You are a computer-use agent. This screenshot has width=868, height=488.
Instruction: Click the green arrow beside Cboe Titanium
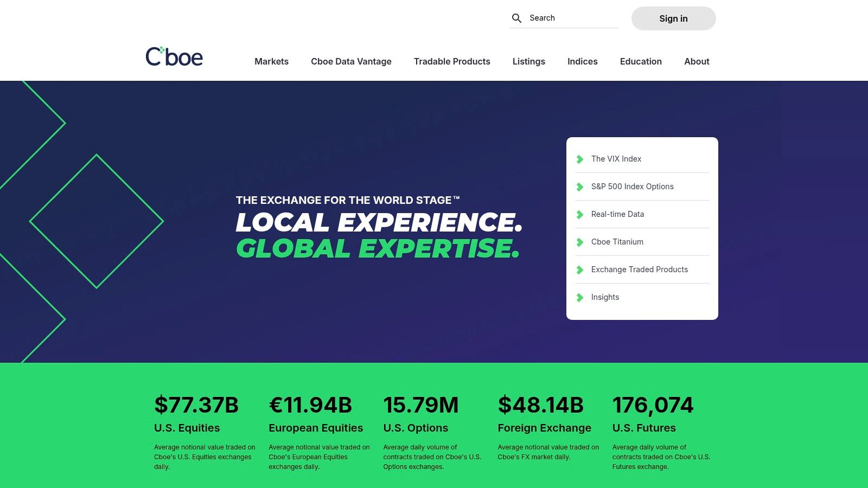click(580, 242)
